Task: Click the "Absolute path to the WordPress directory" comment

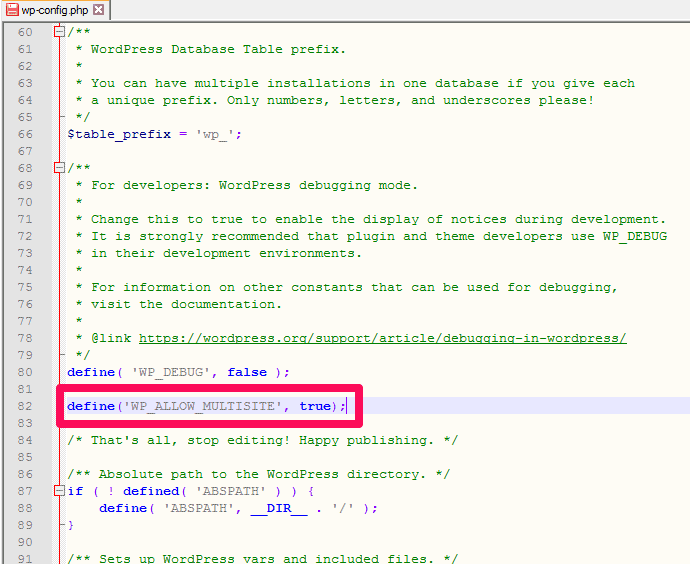Action: 262,474
